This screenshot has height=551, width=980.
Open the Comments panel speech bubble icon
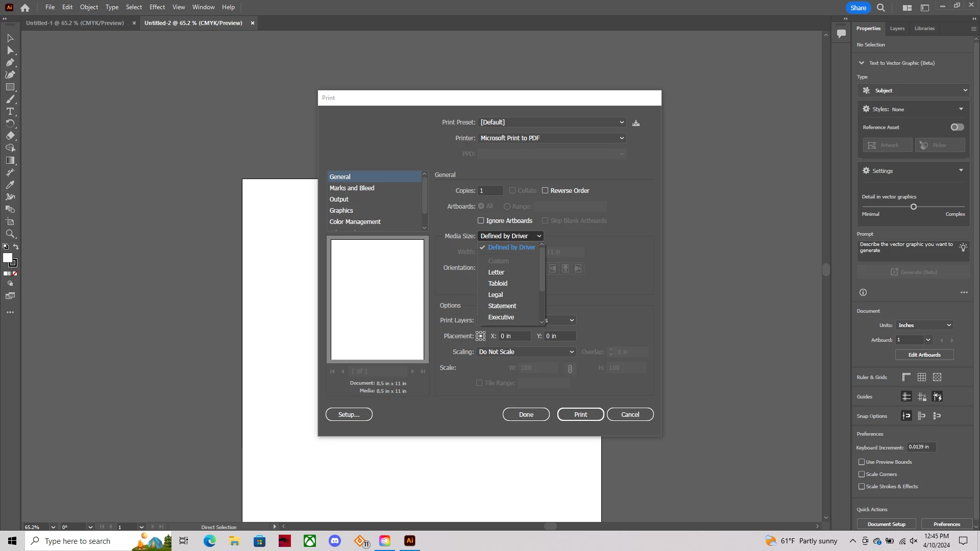point(841,34)
